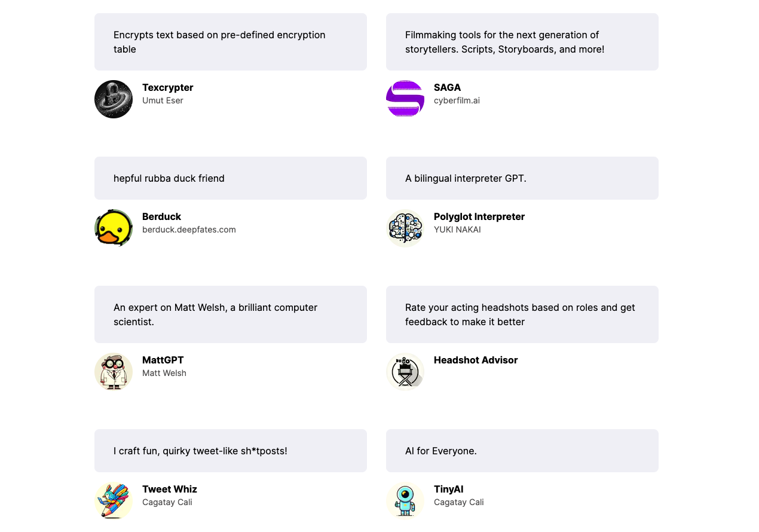The height and width of the screenshot is (532, 759).
Task: Click the quirky tweet-like posts description card
Action: (x=231, y=451)
